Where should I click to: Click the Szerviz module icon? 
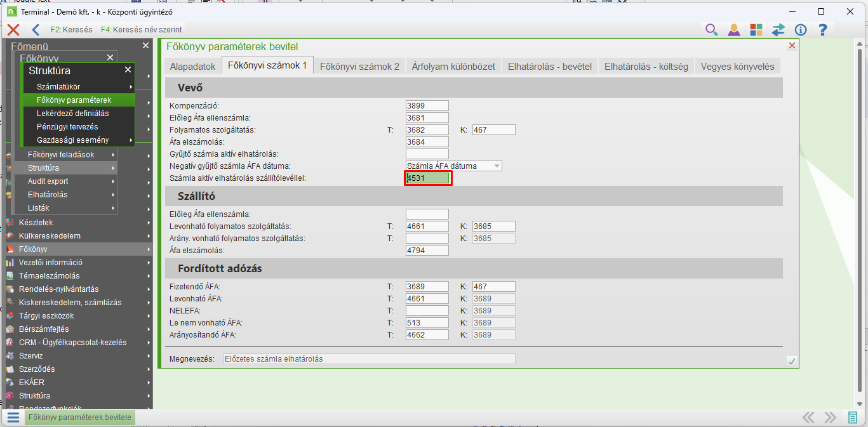10,356
